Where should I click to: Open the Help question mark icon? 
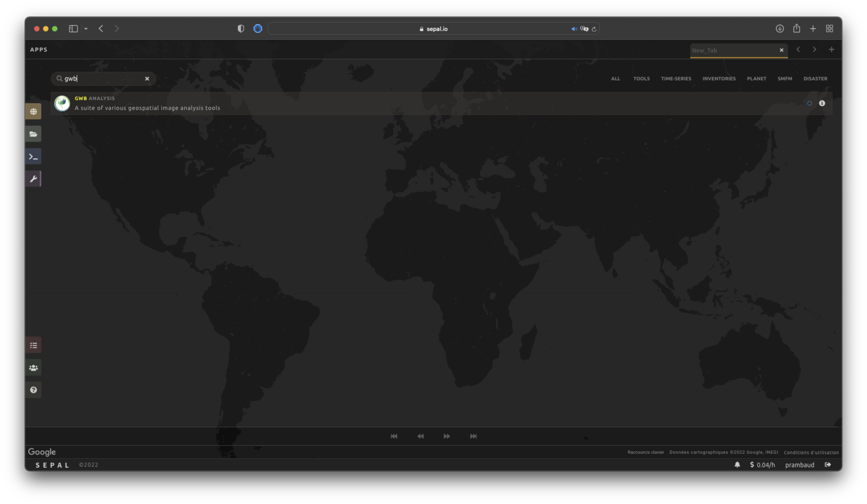(x=33, y=390)
